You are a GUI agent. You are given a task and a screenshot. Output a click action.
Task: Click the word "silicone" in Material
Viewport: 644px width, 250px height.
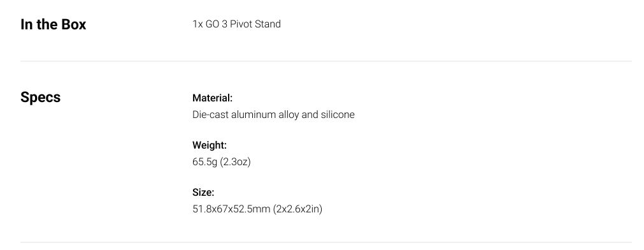coord(338,114)
